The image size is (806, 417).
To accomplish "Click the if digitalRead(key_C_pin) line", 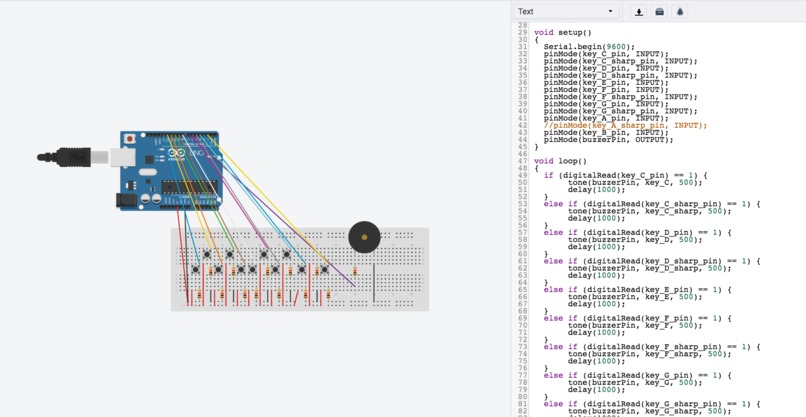I will click(x=626, y=175).
